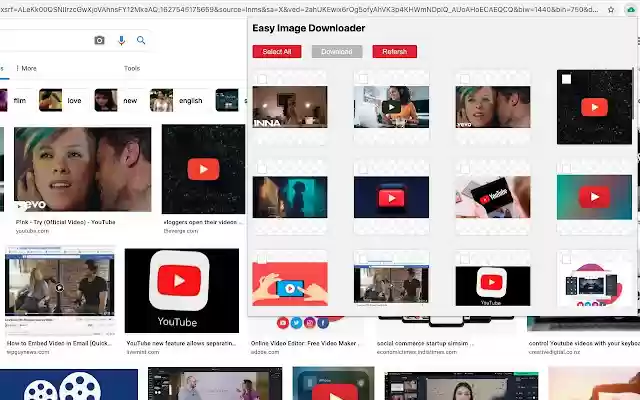Click search by image camera icon
The height and width of the screenshot is (400, 640).
pos(99,40)
